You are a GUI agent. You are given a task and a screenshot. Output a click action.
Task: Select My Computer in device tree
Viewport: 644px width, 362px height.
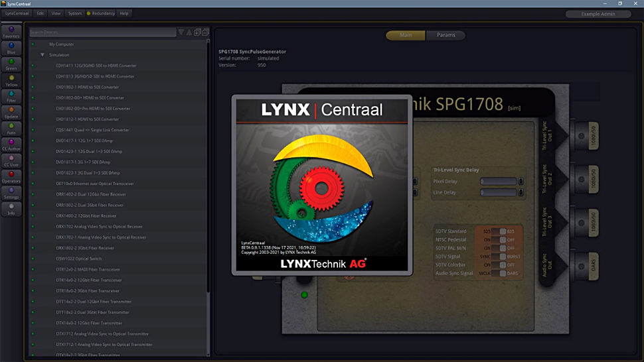pos(62,44)
